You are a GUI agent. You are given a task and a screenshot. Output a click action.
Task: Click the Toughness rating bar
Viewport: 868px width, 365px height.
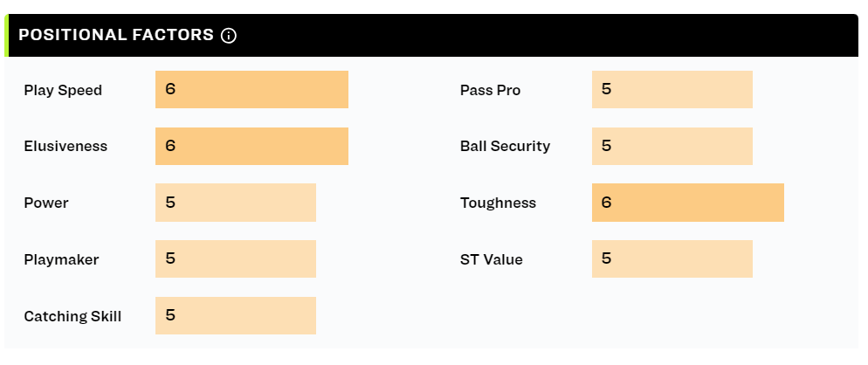[x=688, y=203]
